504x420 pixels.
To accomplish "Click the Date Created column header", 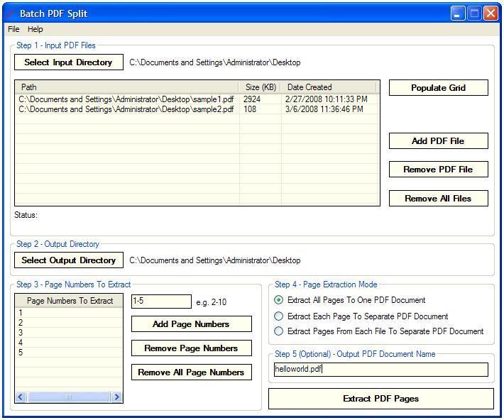I will (x=329, y=87).
